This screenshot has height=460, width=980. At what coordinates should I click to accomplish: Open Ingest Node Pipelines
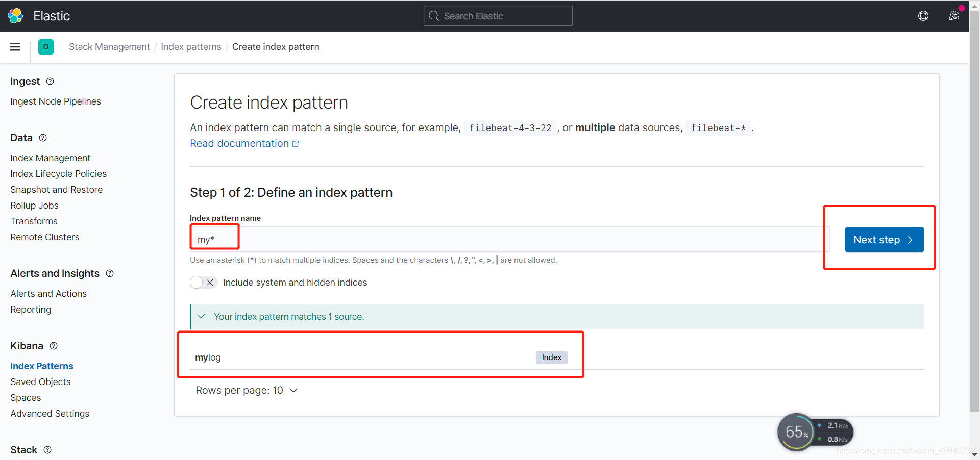(56, 101)
